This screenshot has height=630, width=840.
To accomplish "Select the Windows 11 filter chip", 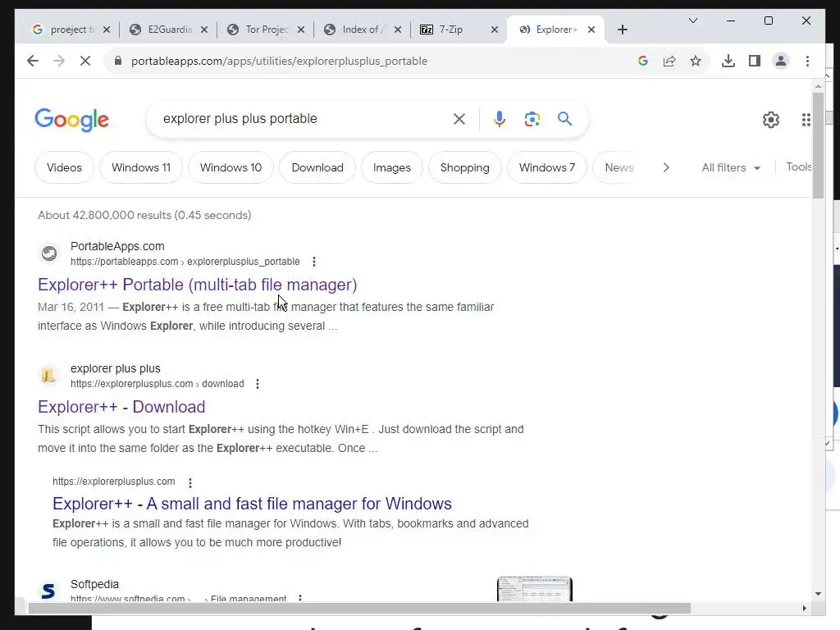I will (x=141, y=167).
